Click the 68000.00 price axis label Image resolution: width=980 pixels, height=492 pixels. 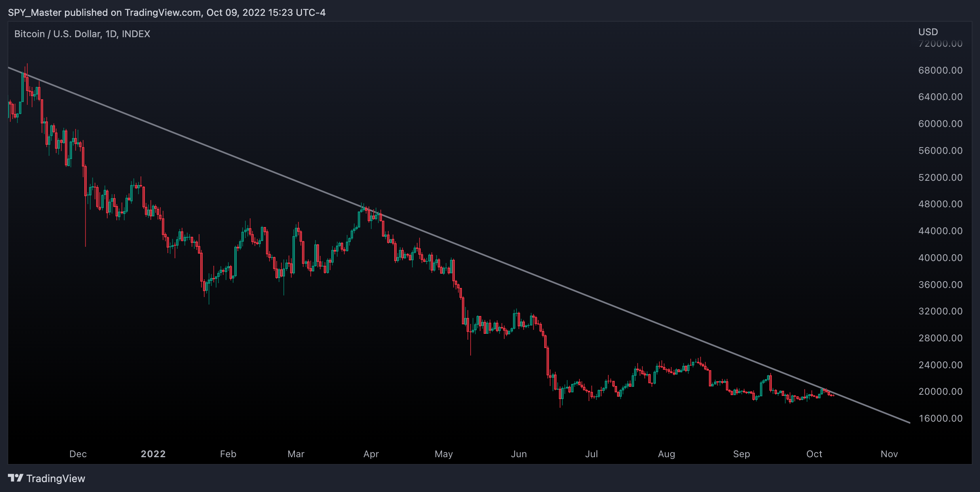click(940, 70)
